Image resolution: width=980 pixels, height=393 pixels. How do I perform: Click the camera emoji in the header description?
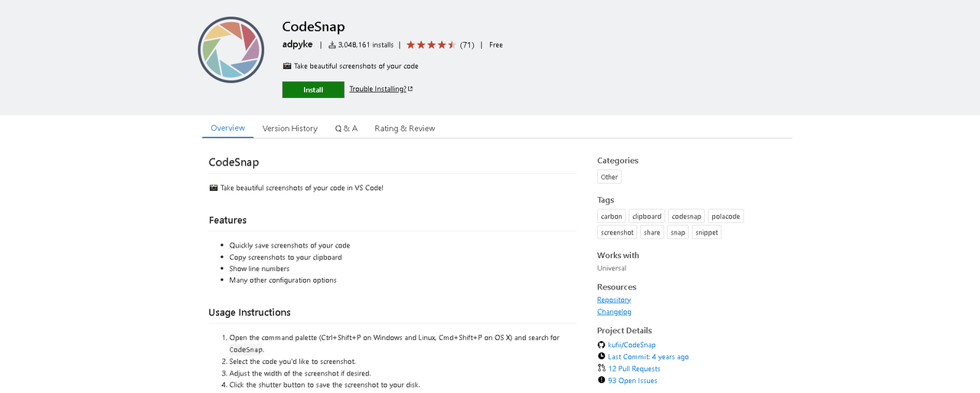(287, 66)
